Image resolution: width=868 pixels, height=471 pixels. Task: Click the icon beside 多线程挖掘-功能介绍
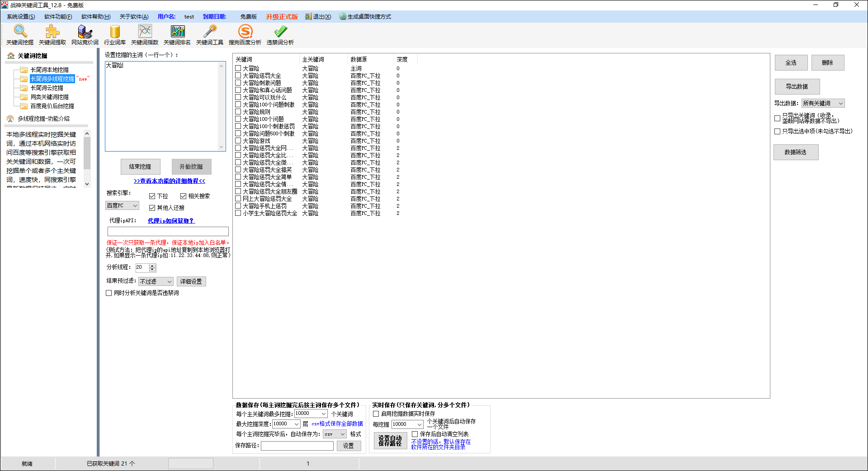click(x=10, y=119)
